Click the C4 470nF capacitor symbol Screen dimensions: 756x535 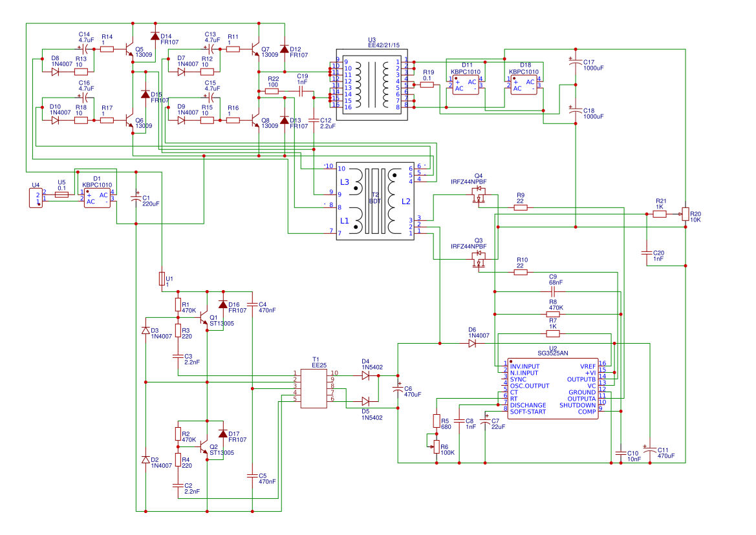point(252,304)
